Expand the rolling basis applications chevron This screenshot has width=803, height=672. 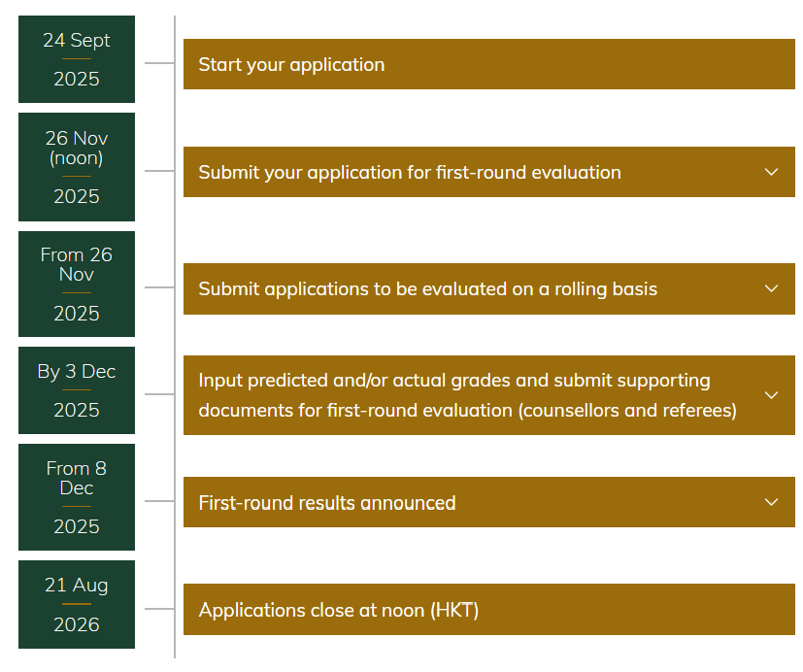771,288
